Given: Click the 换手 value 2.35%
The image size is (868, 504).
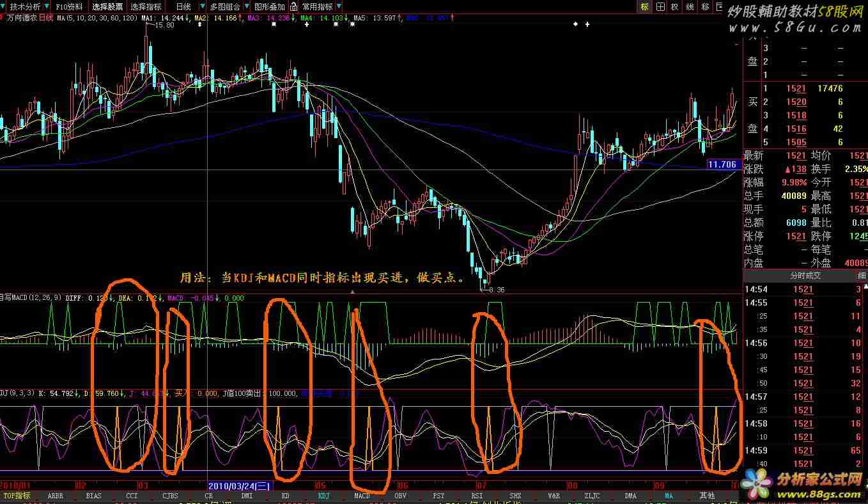Looking at the screenshot, I should click(x=856, y=169).
